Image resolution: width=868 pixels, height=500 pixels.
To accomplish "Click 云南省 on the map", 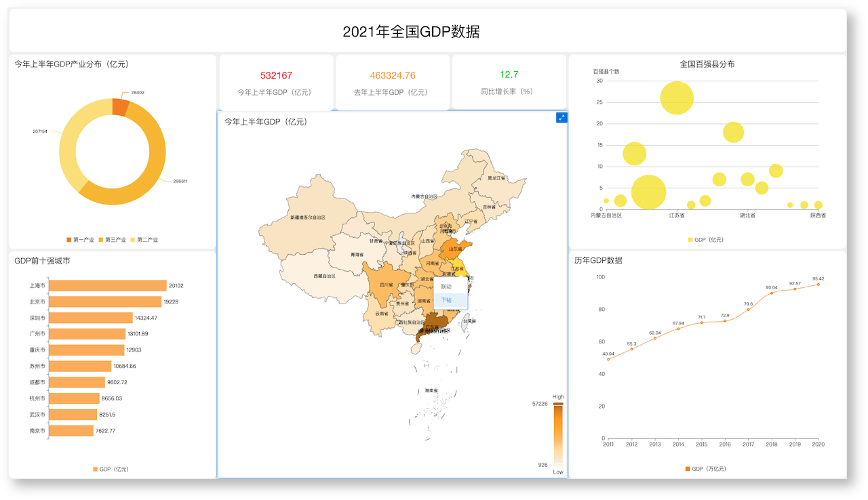I will [380, 314].
